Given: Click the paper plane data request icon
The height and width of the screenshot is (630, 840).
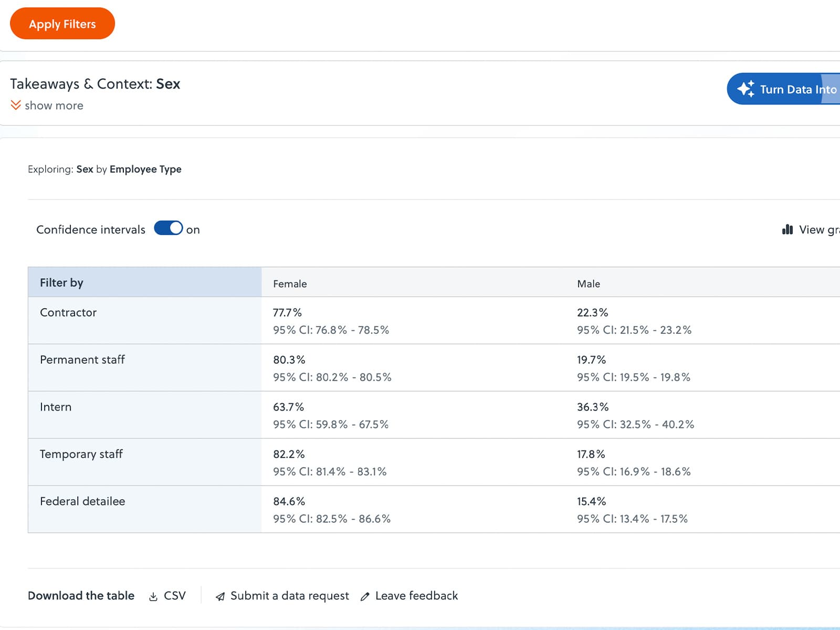Looking at the screenshot, I should [220, 596].
